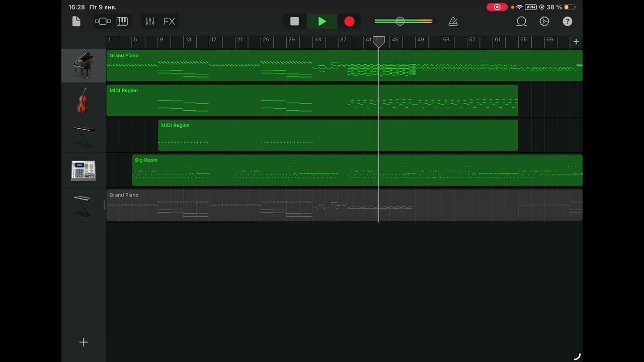Select the Grand Piano instrument track header
The height and width of the screenshot is (362, 644).
click(84, 65)
